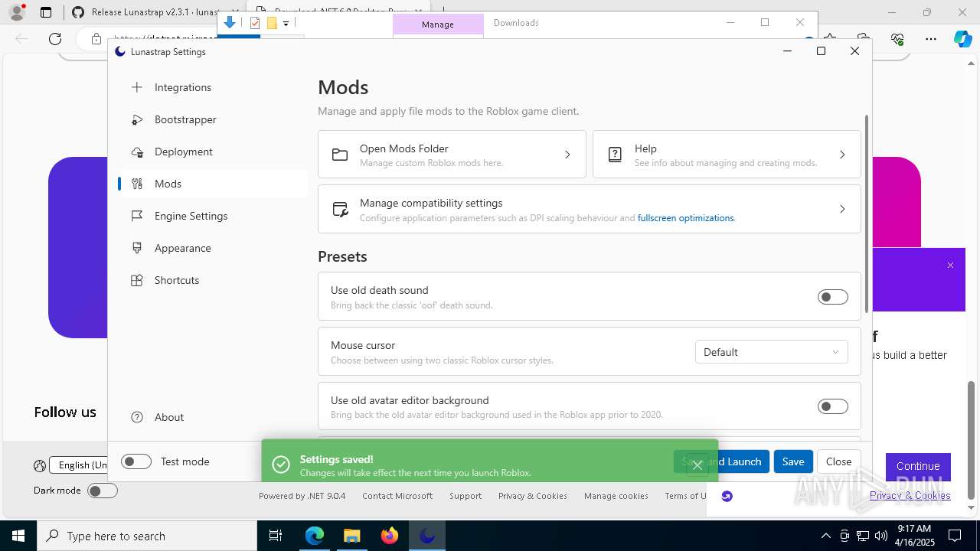Open the Support footer link
The height and width of the screenshot is (551, 980).
coord(465,496)
